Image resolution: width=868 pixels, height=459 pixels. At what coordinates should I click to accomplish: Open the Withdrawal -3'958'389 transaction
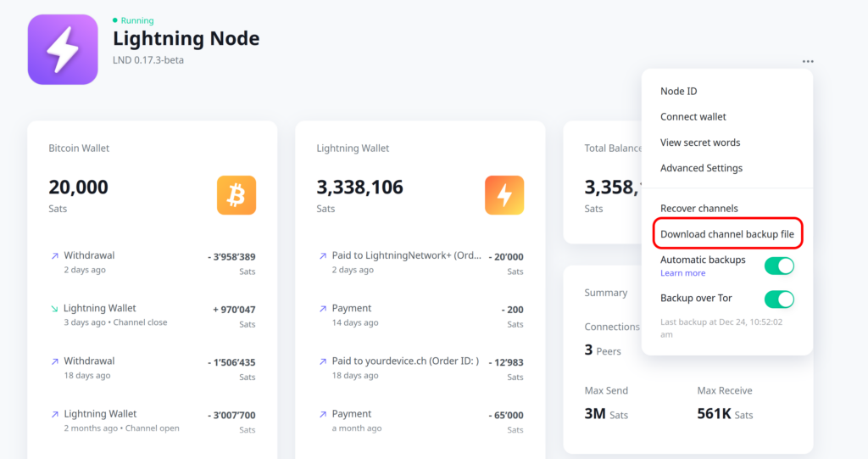pos(153,263)
